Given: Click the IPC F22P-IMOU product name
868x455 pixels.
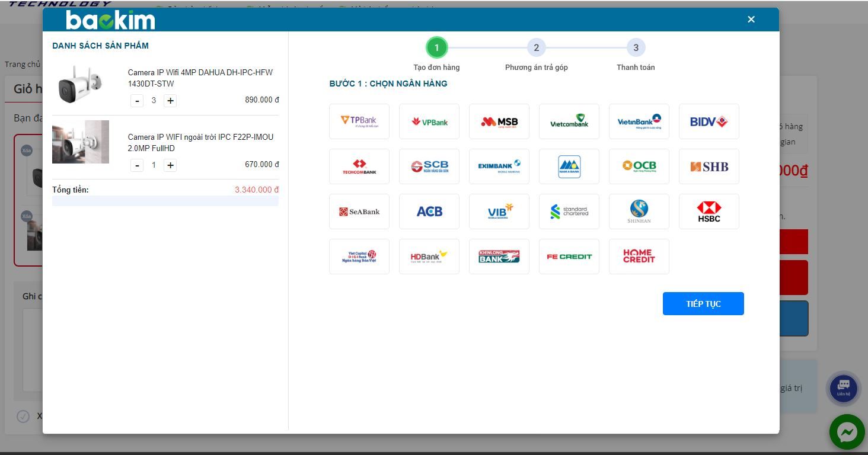Looking at the screenshot, I should (x=200, y=143).
